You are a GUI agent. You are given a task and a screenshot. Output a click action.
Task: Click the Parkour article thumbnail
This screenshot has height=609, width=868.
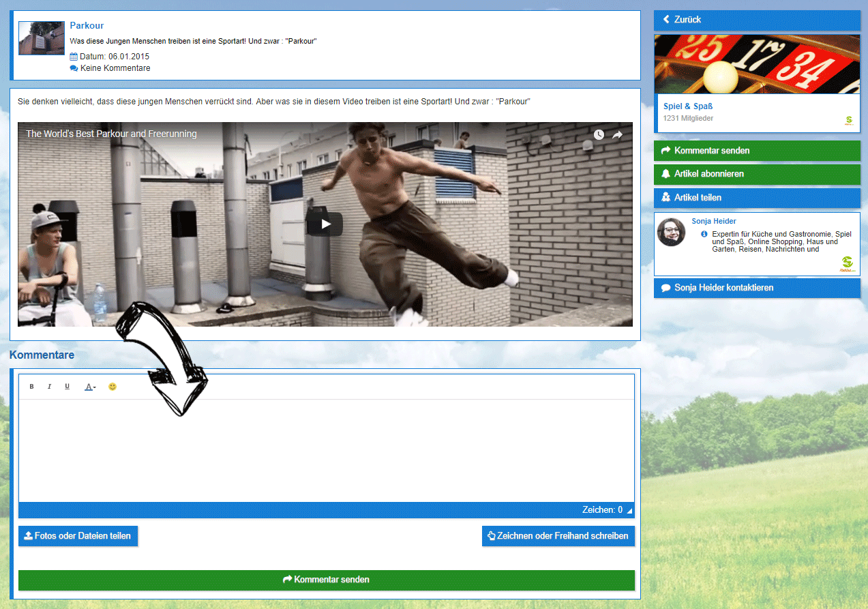(42, 38)
